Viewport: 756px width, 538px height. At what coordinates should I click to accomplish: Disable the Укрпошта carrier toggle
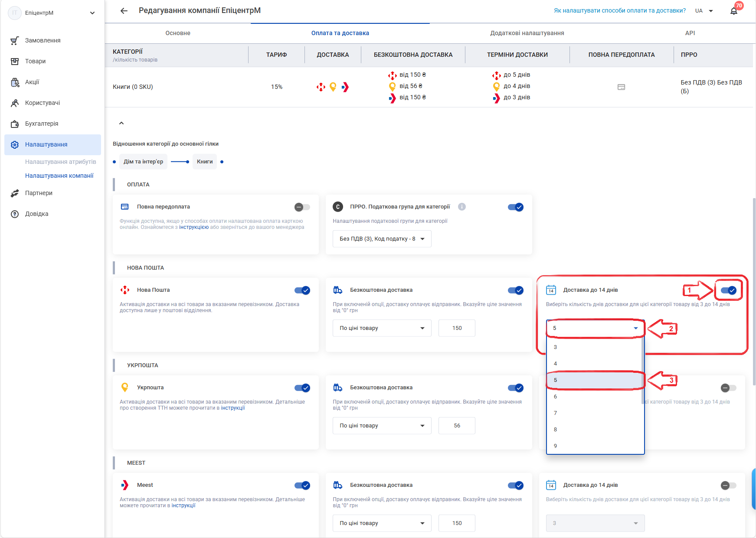pos(302,388)
